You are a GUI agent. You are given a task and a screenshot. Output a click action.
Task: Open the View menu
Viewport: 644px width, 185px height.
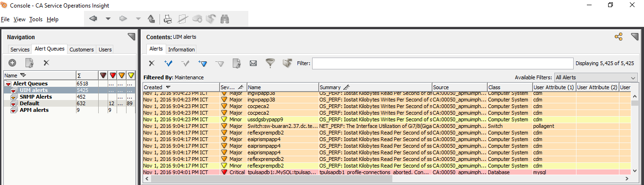[x=19, y=19]
